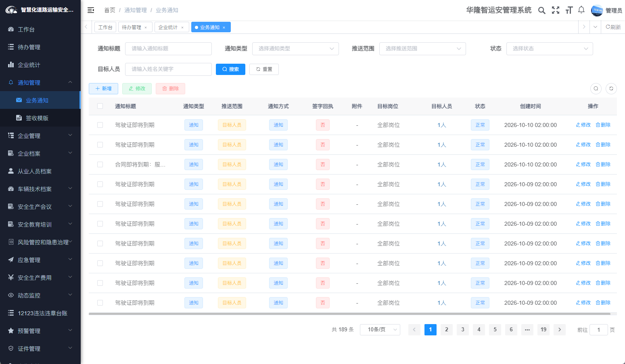
Task: Open notifications bell in header
Action: pyautogui.click(x=581, y=10)
